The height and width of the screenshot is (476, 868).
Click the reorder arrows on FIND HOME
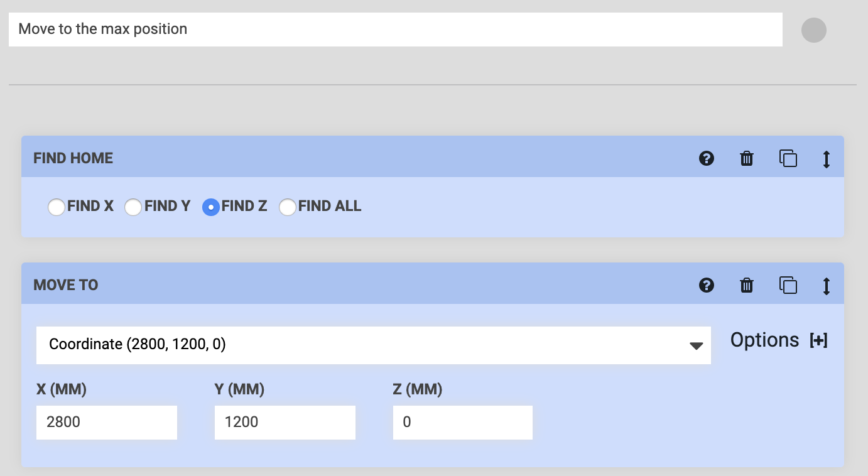[827, 159]
